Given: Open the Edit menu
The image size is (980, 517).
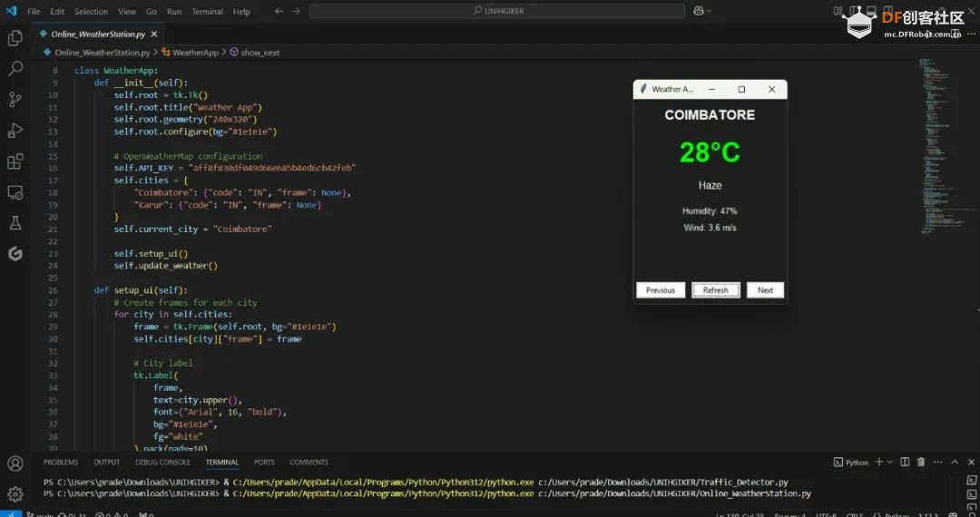Looking at the screenshot, I should tap(57, 11).
